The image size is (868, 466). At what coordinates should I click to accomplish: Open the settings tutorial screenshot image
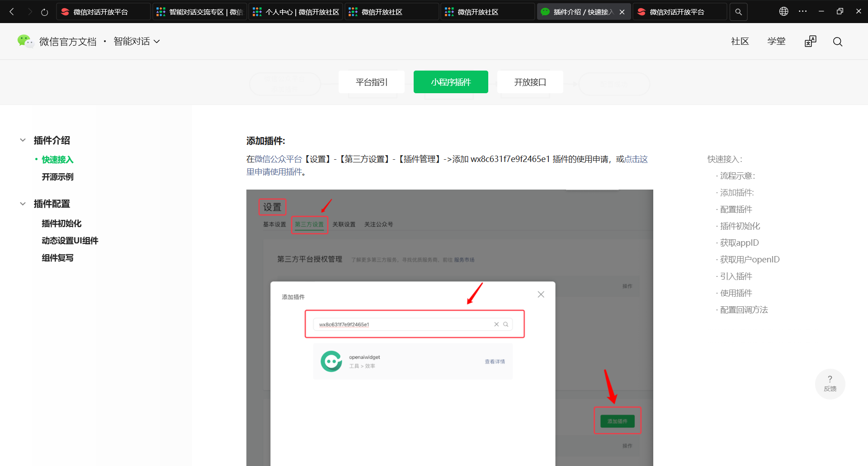click(x=450, y=328)
